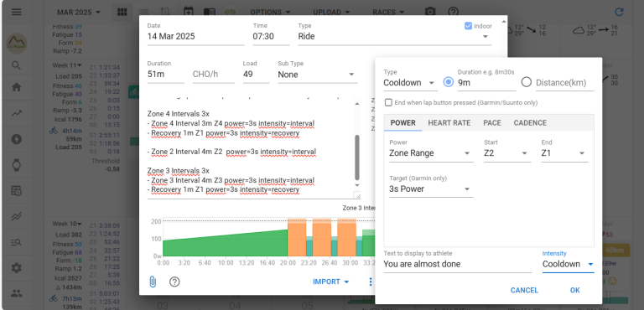
Task: Open the three-dot more menu near IMPORT
Action: click(x=371, y=282)
